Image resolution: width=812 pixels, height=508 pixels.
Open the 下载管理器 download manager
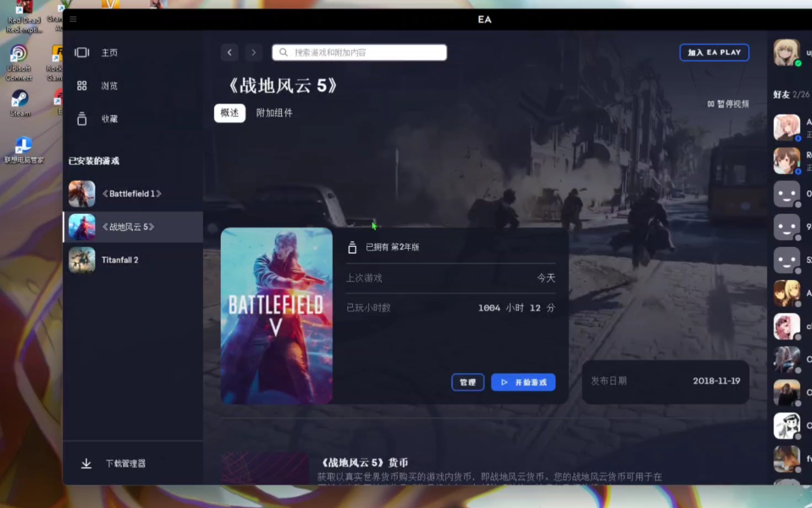point(125,464)
